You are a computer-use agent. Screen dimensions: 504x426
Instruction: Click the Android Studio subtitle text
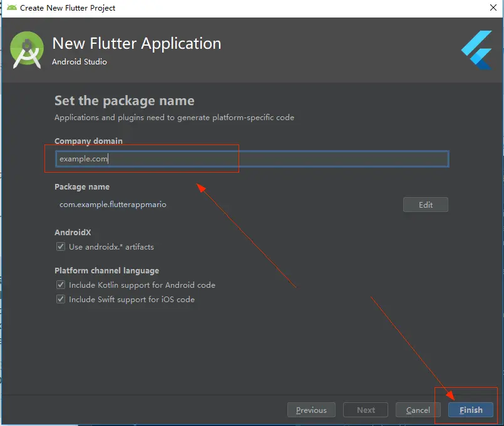point(80,62)
